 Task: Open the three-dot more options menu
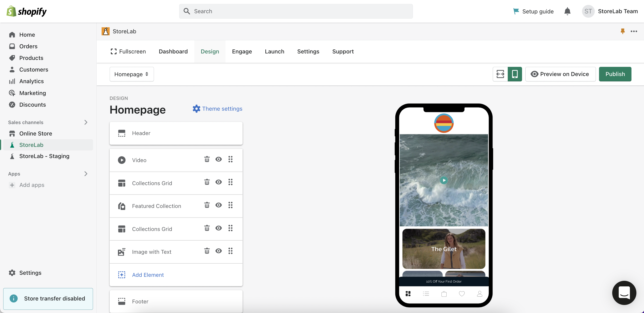tap(633, 31)
